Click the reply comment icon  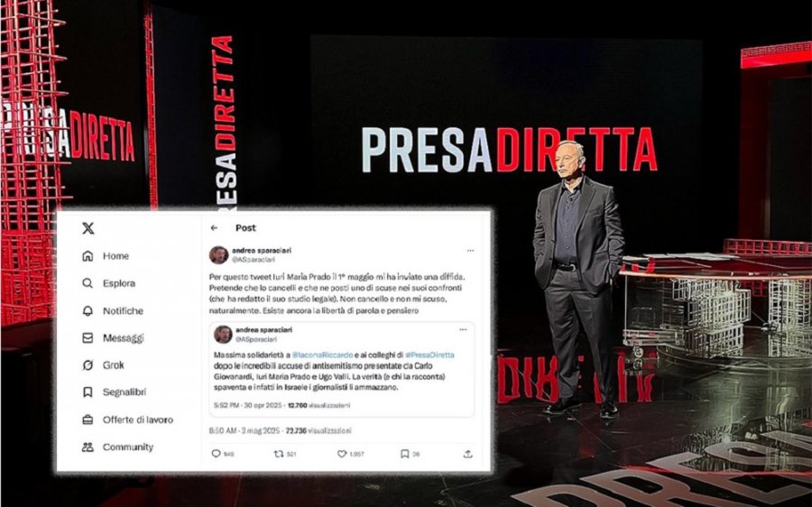pos(216,454)
